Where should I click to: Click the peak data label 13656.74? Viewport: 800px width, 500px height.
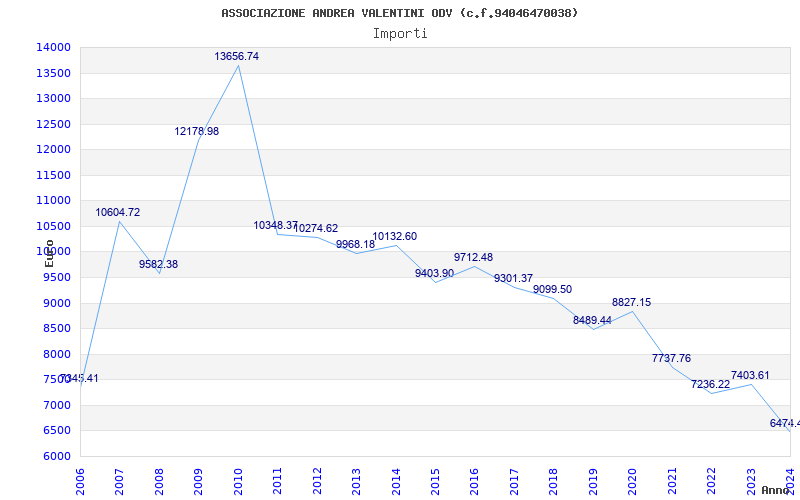tap(236, 57)
